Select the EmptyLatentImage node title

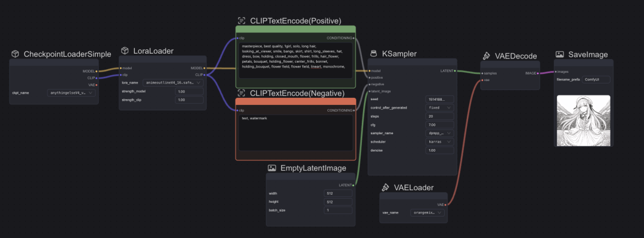314,168
